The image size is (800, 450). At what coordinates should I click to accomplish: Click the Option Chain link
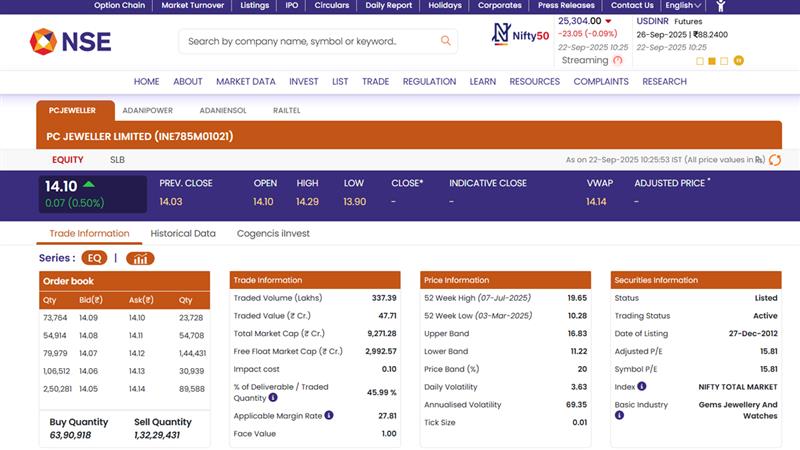pyautogui.click(x=120, y=5)
